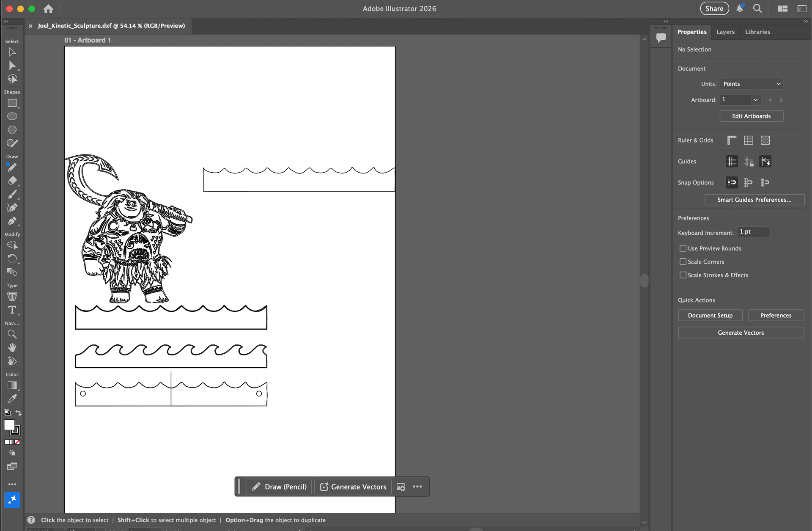Viewport: 812px width, 531px height.
Task: Open the arrange documents dropdown
Action: pos(783,8)
